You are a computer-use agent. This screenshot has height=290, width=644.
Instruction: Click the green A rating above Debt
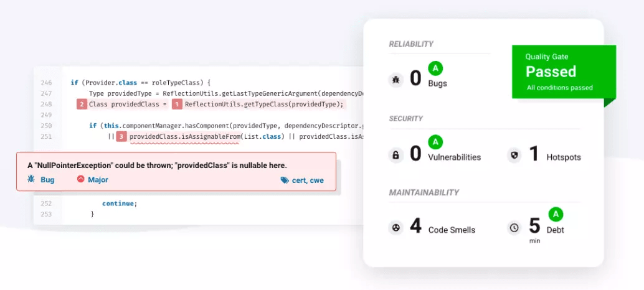pyautogui.click(x=556, y=214)
